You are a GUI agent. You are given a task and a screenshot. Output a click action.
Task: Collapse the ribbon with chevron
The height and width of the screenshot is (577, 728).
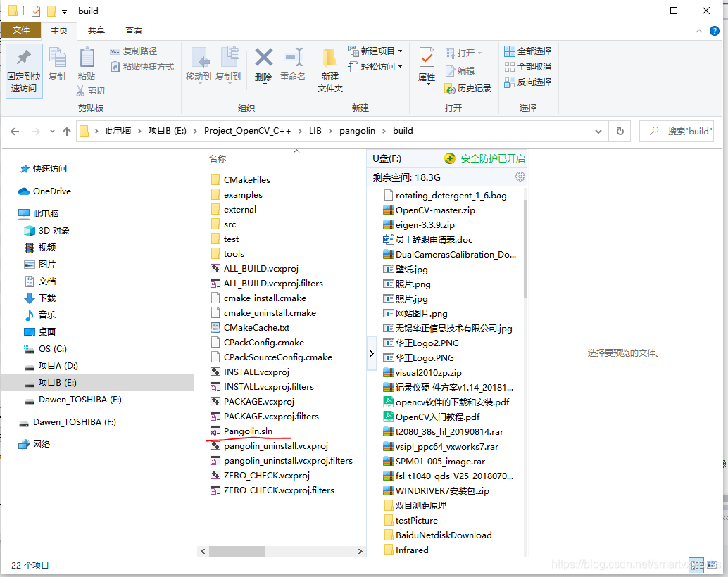click(x=698, y=31)
